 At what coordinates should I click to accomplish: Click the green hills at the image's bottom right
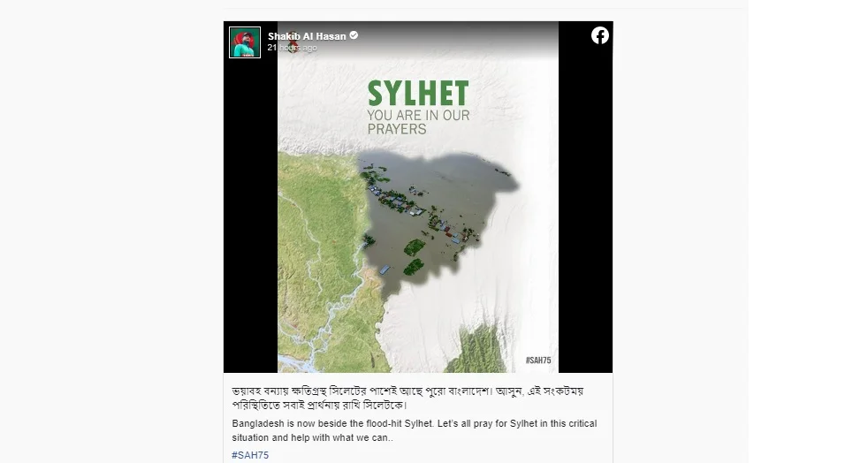tap(481, 350)
